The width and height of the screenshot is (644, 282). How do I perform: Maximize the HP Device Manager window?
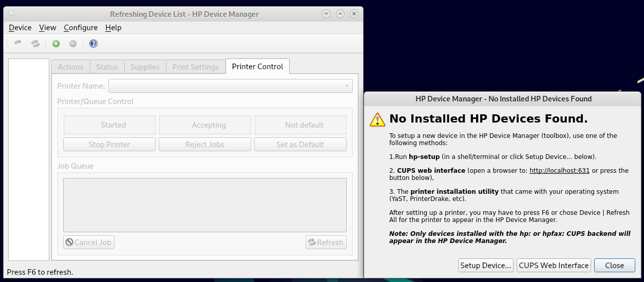tap(339, 14)
